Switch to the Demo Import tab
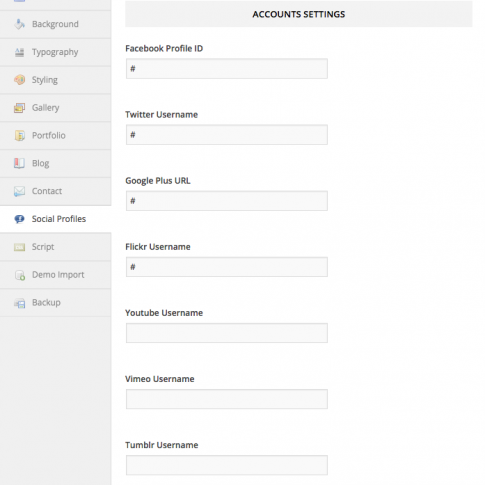This screenshot has height=485, width=485. pyautogui.click(x=55, y=275)
